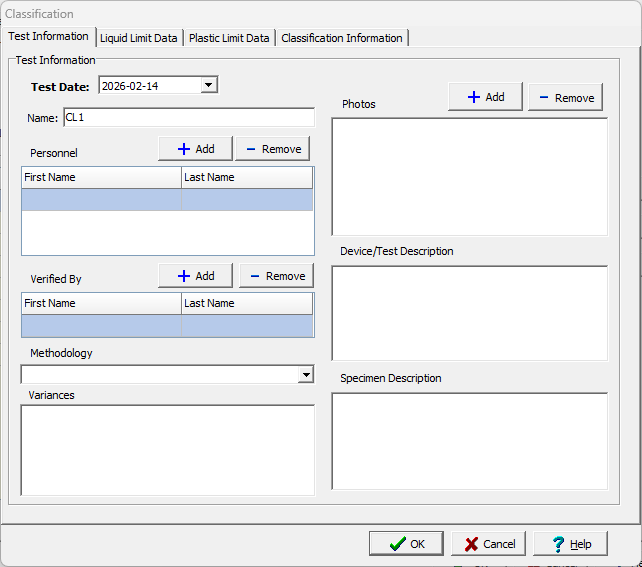The image size is (642, 567).
Task: Open Help with the question mark button
Action: tap(570, 544)
